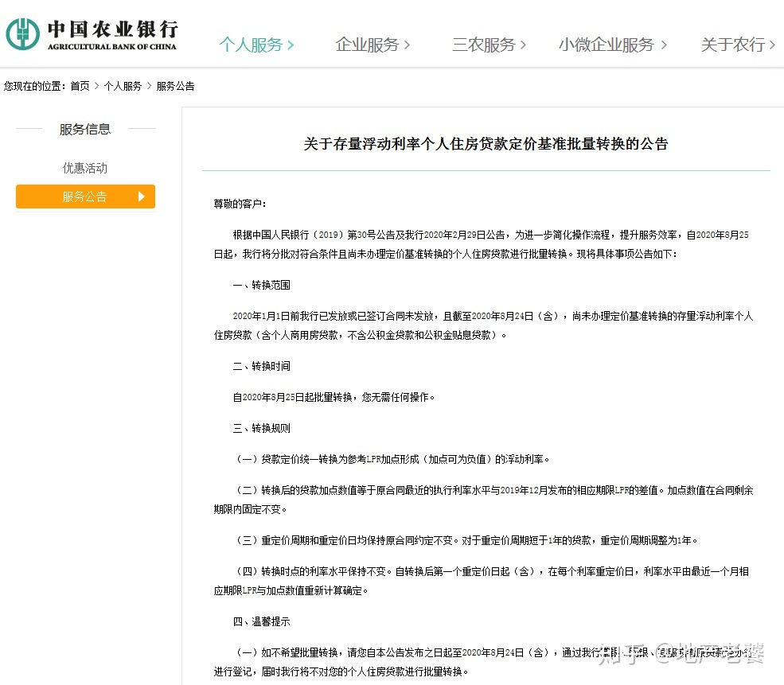Open the 个人服务 navigation menu
Viewport: 784px width, 685px height.
[256, 45]
